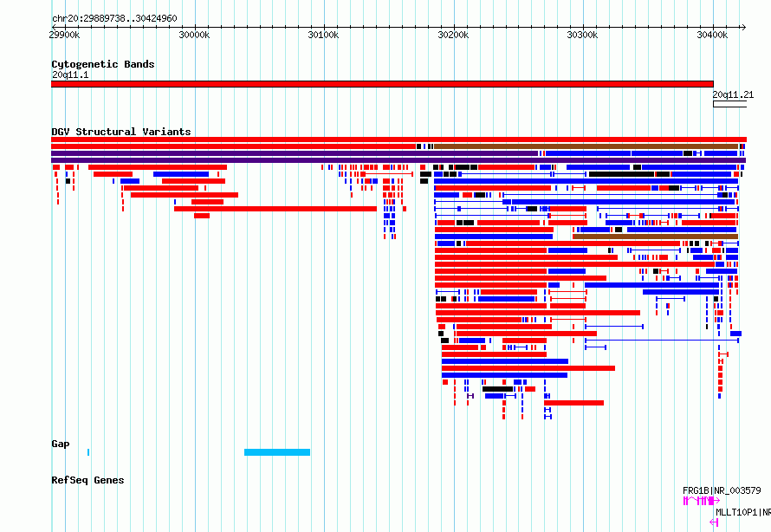The height and width of the screenshot is (532, 771).
Task: Select the Gap track title
Action: (x=61, y=444)
